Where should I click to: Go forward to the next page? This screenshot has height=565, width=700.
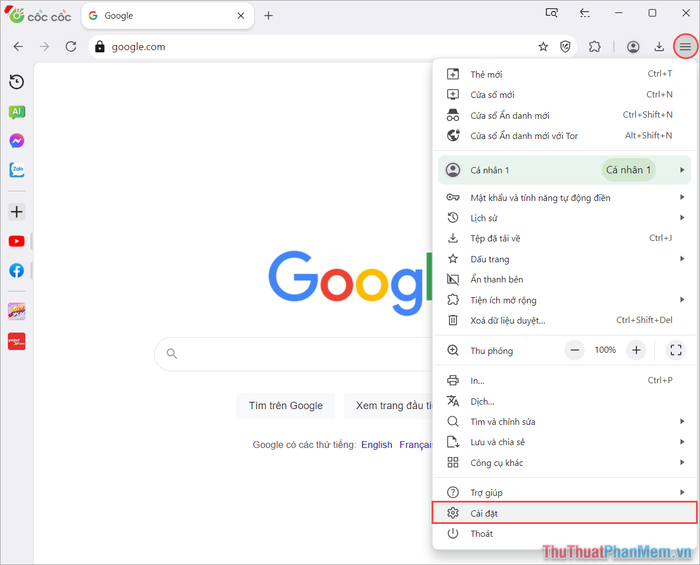coord(44,46)
